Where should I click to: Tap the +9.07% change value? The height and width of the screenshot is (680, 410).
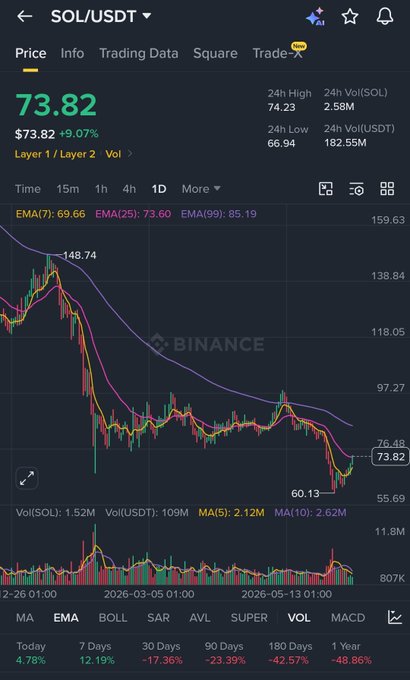coord(79,134)
